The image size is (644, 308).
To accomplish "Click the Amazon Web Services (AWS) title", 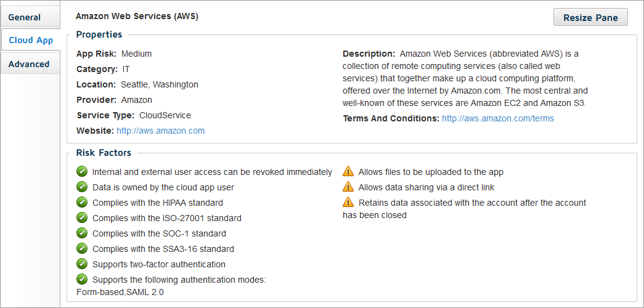I will pos(137,17).
